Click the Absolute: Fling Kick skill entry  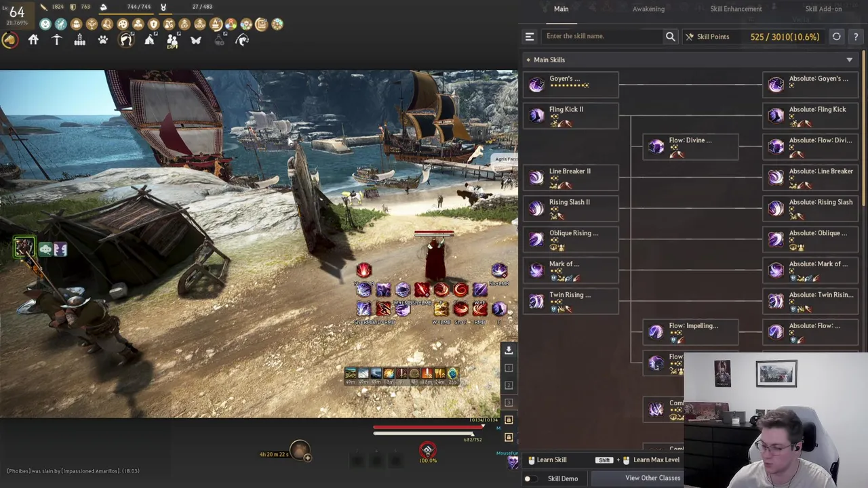tap(810, 115)
